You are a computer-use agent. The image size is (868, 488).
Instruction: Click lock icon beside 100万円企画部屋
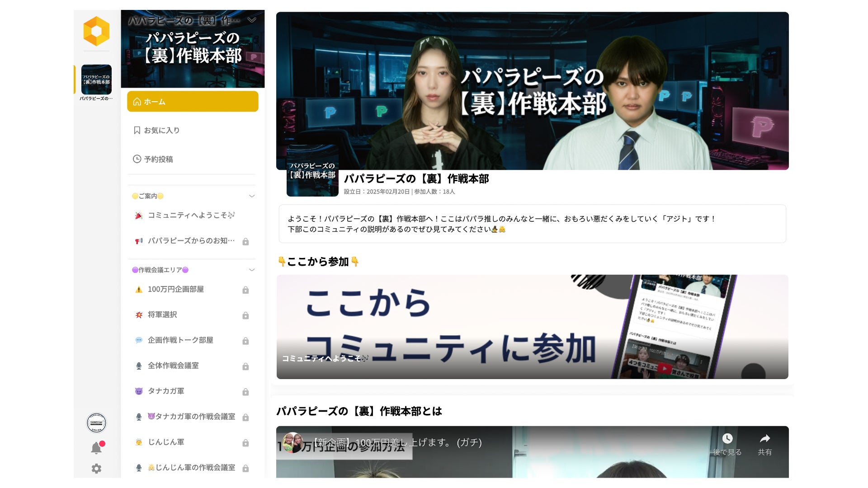tap(245, 290)
